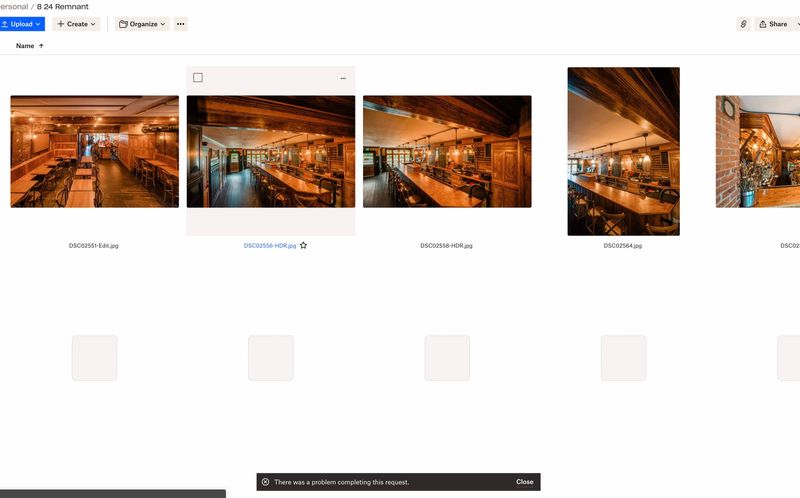This screenshot has height=498, width=800.
Task: Open the ellipsis menu on DSC02556-HDR card
Action: click(343, 78)
